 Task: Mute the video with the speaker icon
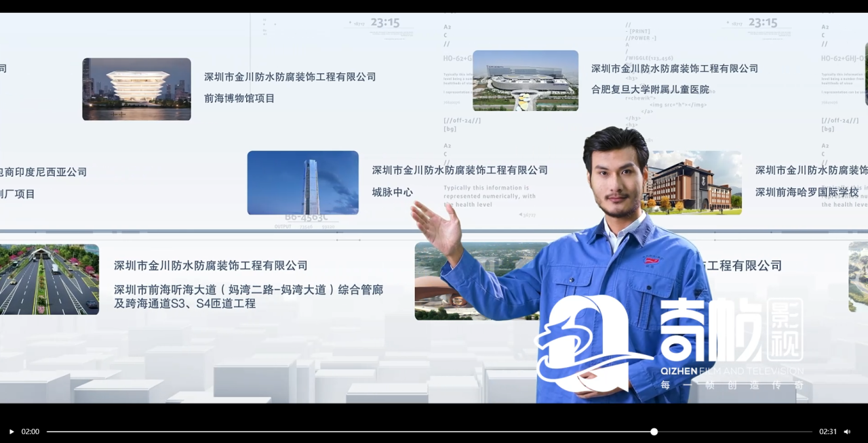click(x=847, y=431)
